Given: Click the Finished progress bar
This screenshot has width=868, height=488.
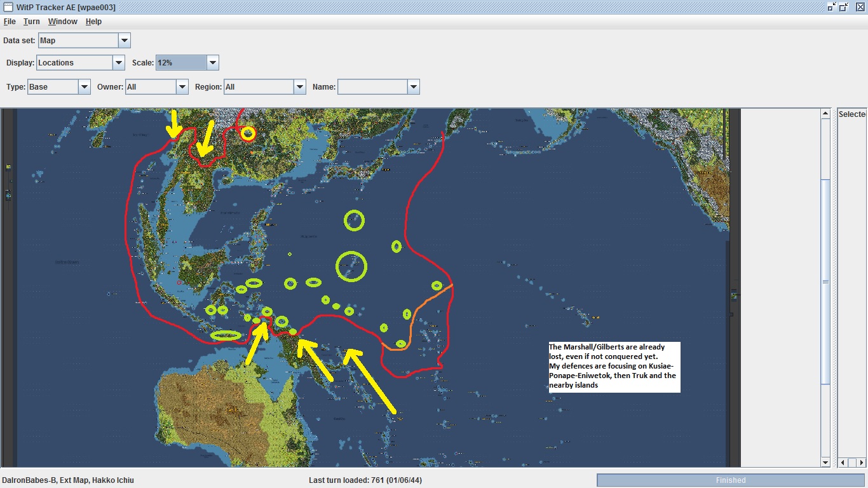Looking at the screenshot, I should point(731,480).
